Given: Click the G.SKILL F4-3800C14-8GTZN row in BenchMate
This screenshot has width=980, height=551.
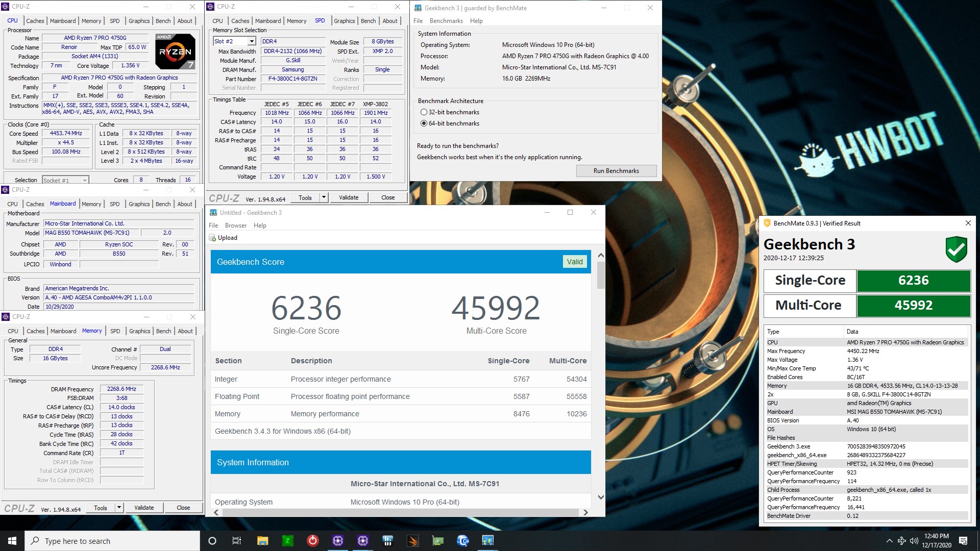Looking at the screenshot, I should [867, 394].
